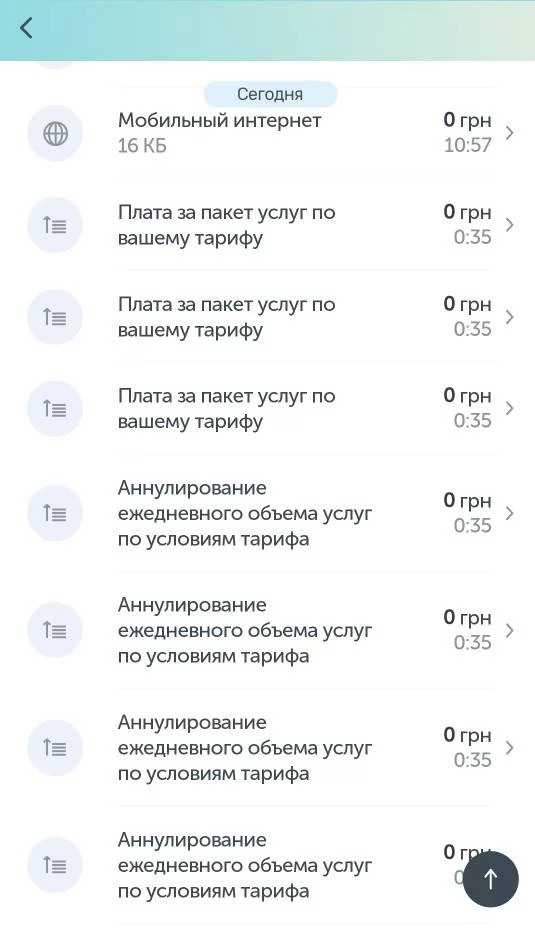Tap the back arrow in the header

click(x=26, y=28)
